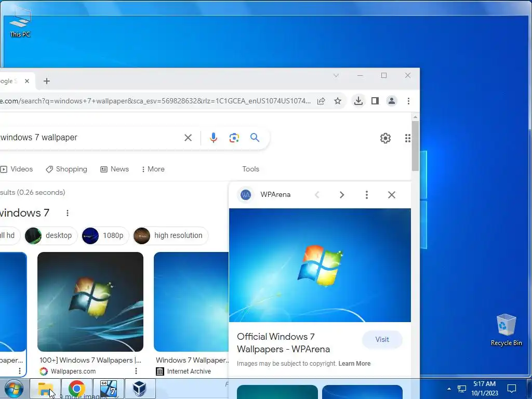
Task: Open the Internet Archive wallpaper thumbnail
Action: pos(191,302)
